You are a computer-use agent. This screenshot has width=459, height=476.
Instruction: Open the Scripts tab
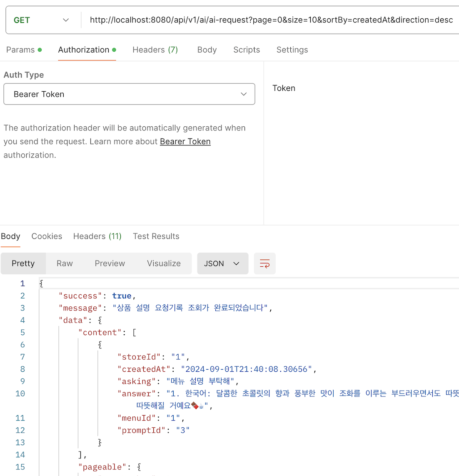pos(247,50)
